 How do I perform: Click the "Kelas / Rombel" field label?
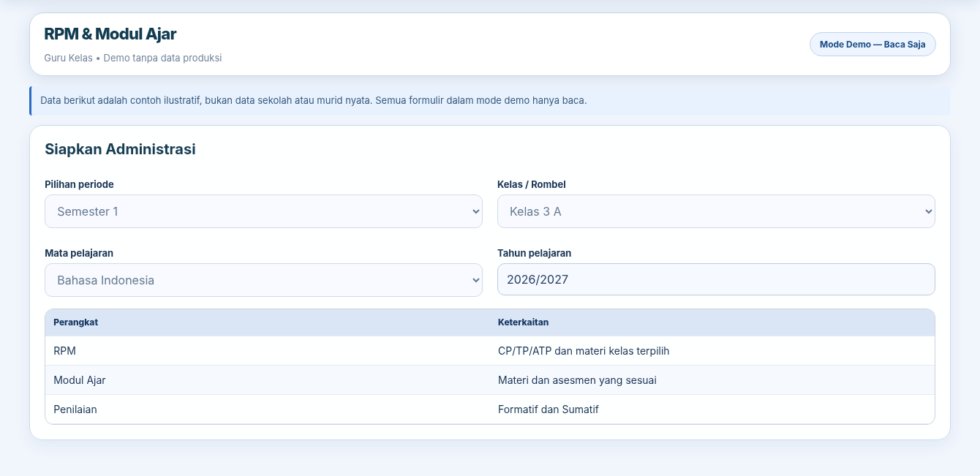tap(532, 184)
